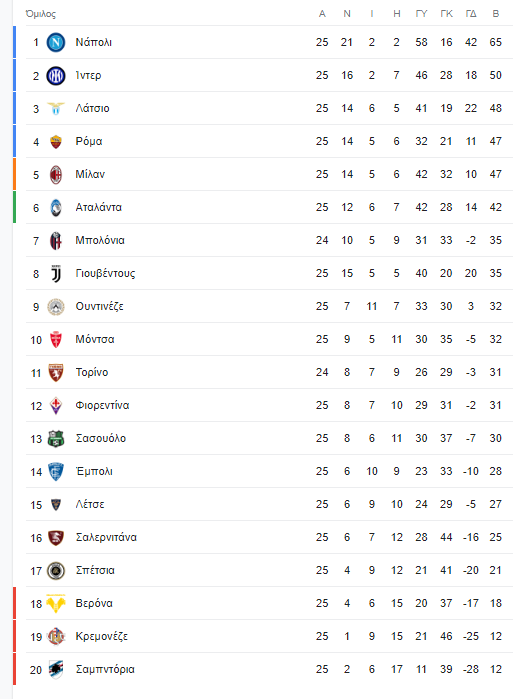Select the Κρεμονέζε row in standings
The width and height of the screenshot is (513, 699).
click(263, 637)
